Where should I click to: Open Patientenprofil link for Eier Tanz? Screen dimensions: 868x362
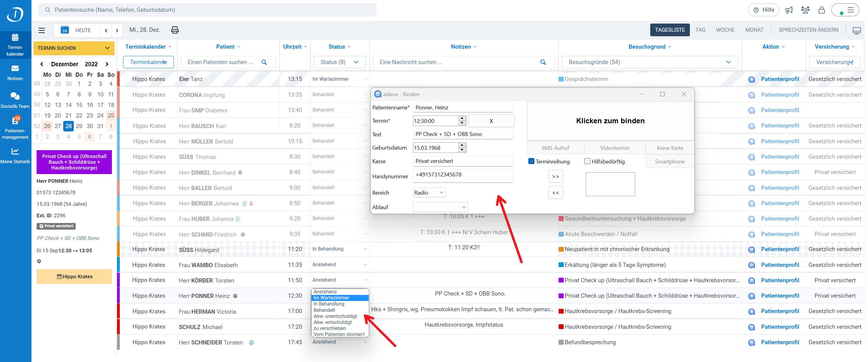coord(780,79)
